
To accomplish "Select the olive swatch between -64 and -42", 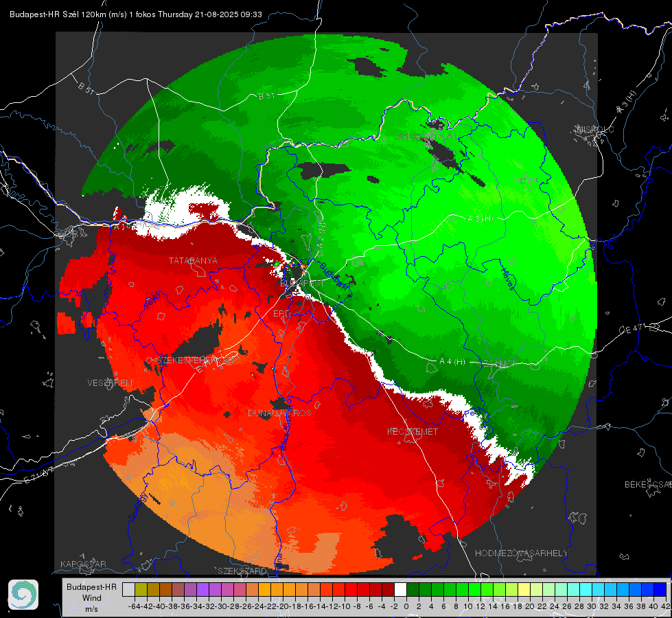I will pos(141,589).
